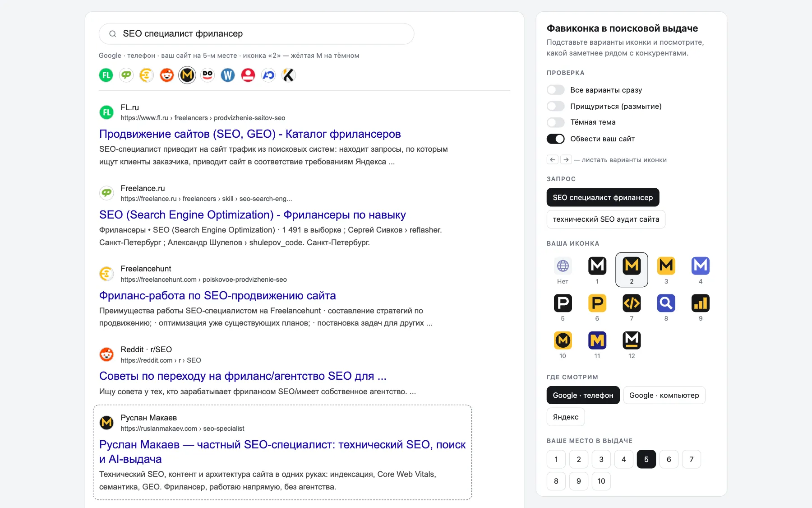Click the red-avatar favicon in the icon strip
This screenshot has width=812, height=508.
tap(248, 75)
